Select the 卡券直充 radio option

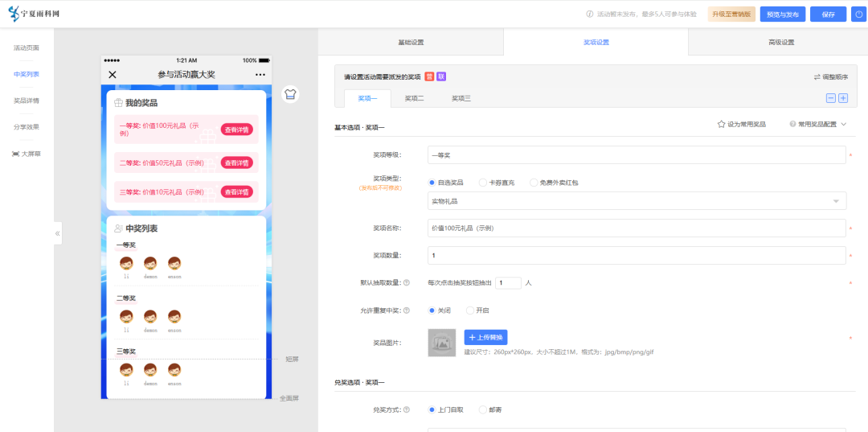(x=483, y=183)
